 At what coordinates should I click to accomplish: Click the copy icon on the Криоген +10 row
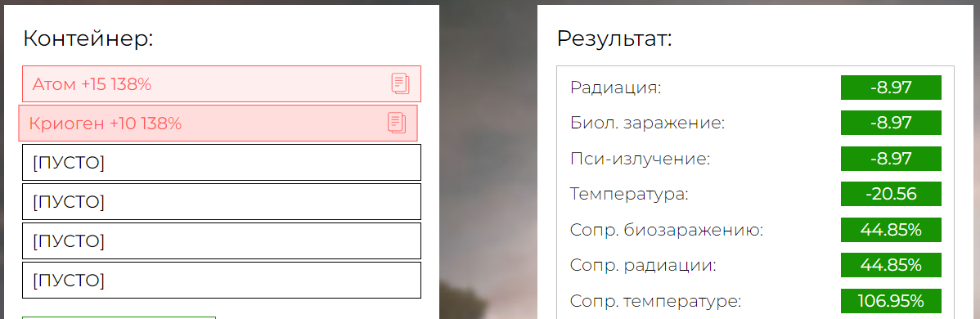point(396,123)
